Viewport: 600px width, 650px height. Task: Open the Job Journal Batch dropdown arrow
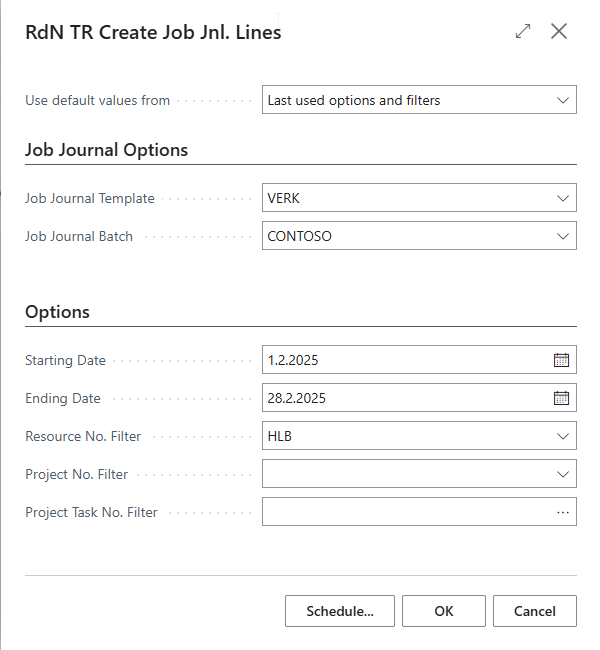562,236
